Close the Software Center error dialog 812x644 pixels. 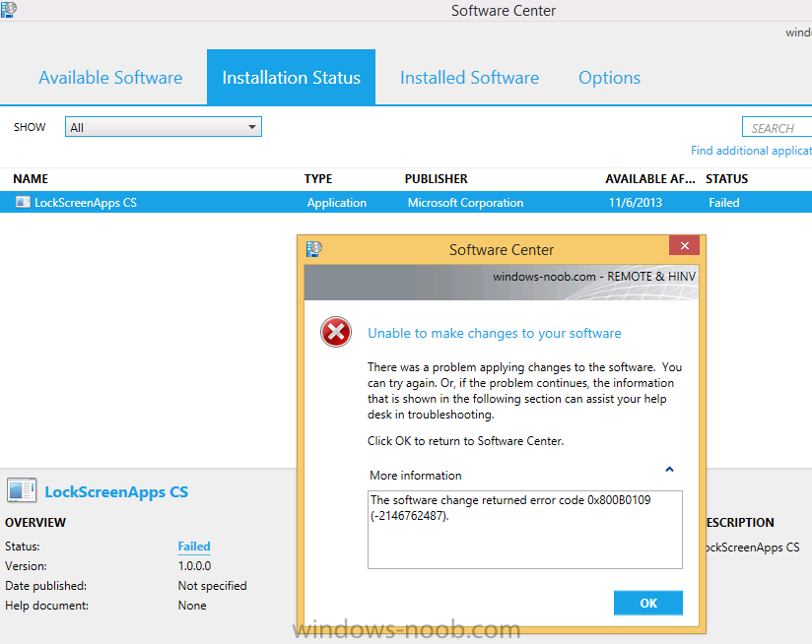pos(684,246)
